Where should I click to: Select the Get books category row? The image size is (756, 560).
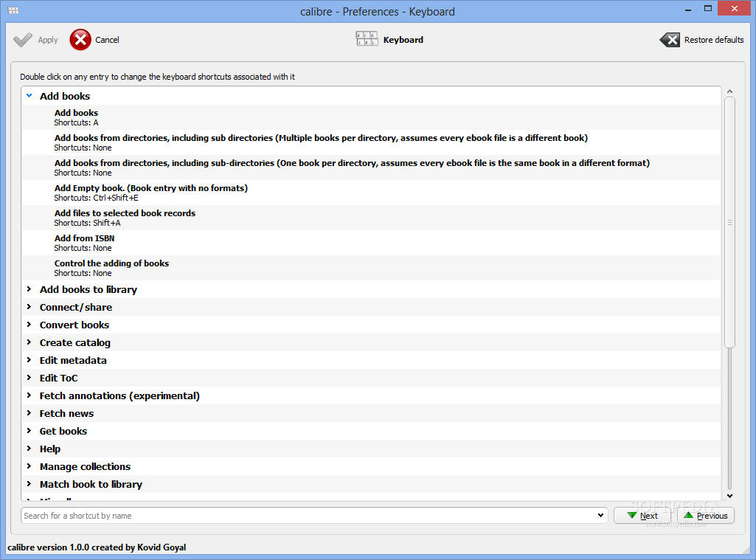point(63,431)
